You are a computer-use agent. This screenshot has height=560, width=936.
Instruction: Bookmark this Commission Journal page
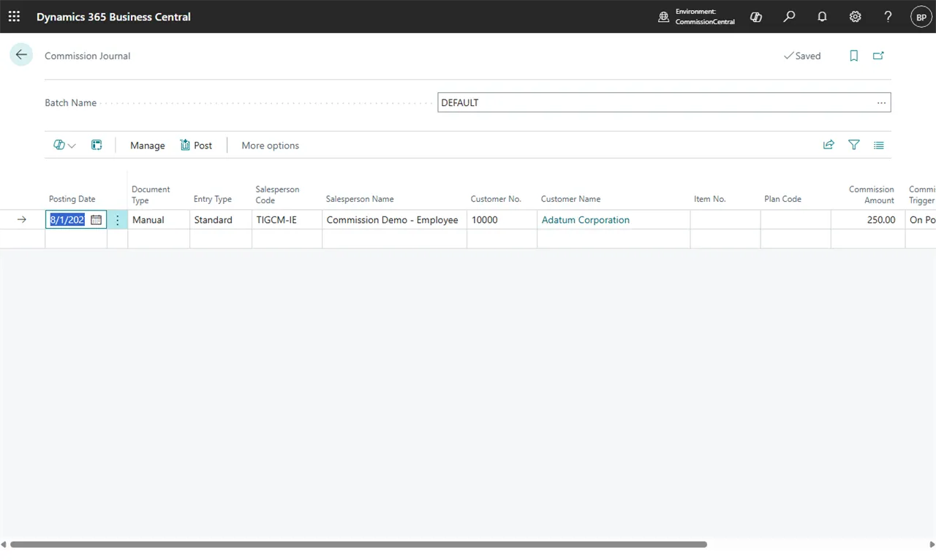click(853, 56)
